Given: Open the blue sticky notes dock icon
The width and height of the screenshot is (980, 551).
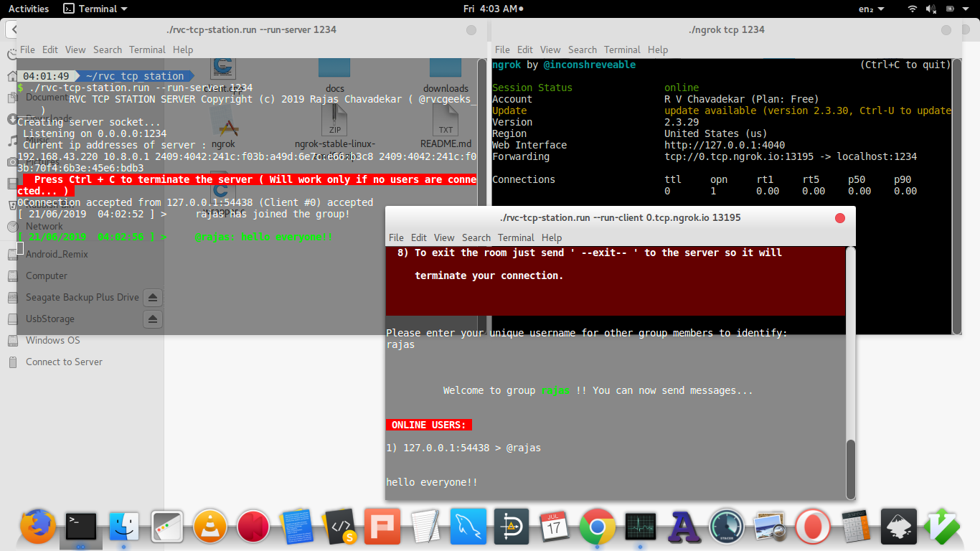Looking at the screenshot, I should coord(296,527).
